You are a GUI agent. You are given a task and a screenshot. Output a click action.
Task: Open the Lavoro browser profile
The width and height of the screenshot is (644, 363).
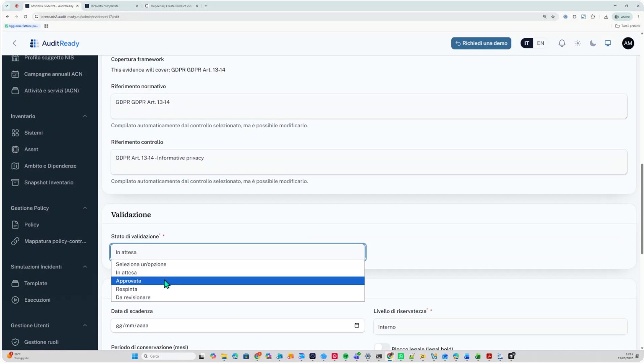click(622, 17)
